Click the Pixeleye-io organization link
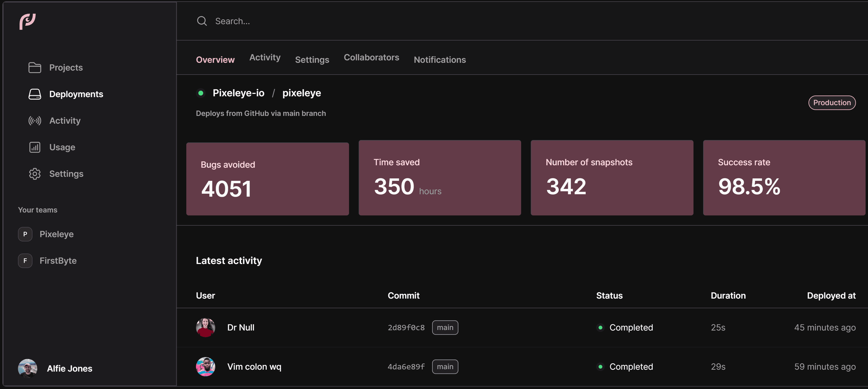 238,93
